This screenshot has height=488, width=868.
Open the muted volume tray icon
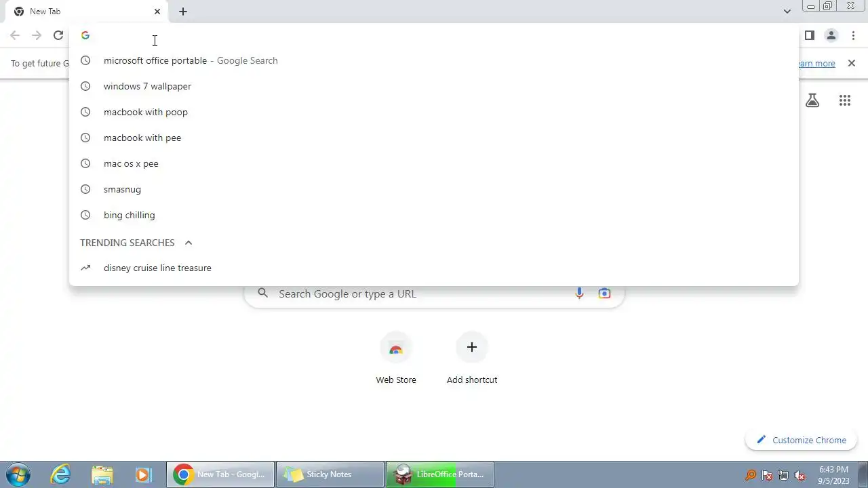tap(800, 475)
